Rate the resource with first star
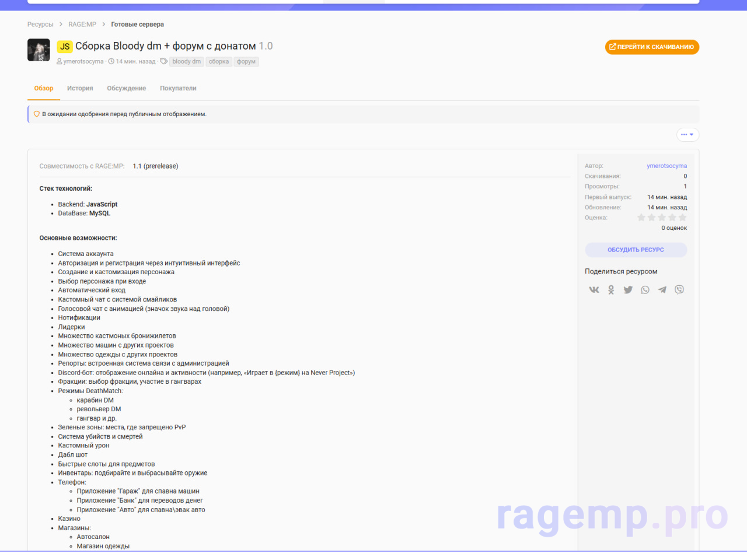This screenshot has height=560, width=747. click(641, 218)
